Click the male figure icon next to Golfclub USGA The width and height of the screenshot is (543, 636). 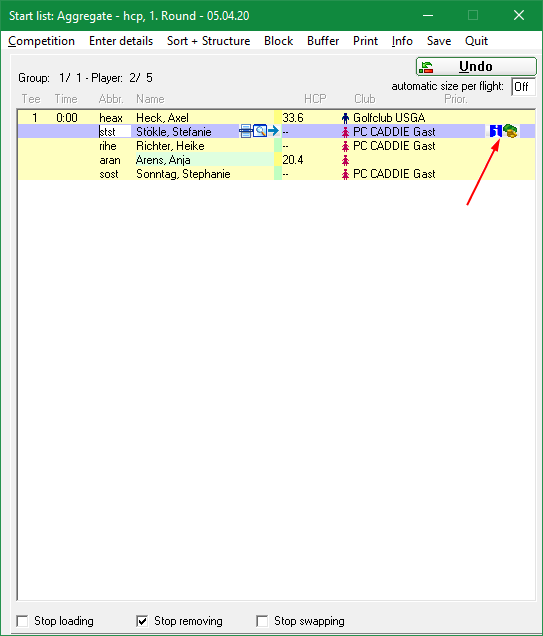coord(345,118)
